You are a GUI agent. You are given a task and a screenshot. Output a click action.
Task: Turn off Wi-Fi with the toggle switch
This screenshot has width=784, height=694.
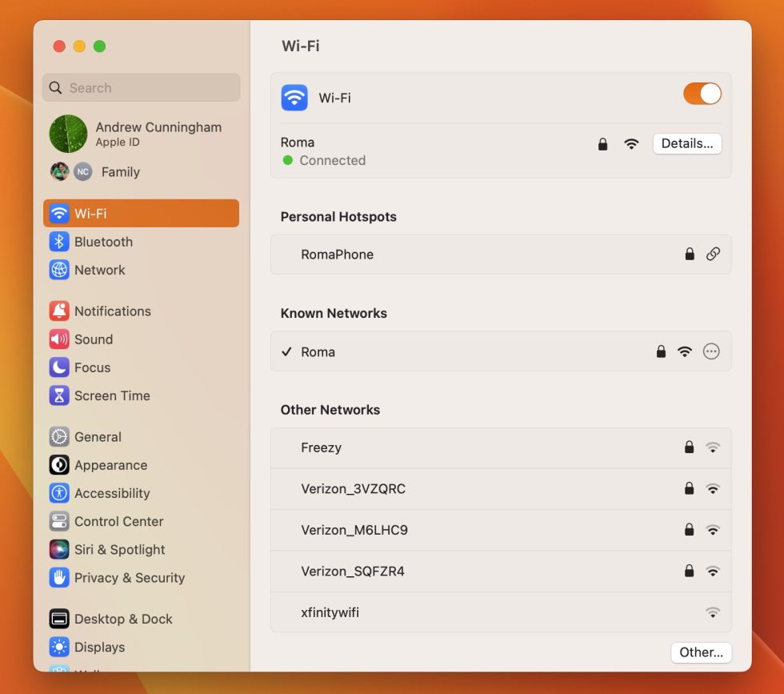[x=702, y=94]
